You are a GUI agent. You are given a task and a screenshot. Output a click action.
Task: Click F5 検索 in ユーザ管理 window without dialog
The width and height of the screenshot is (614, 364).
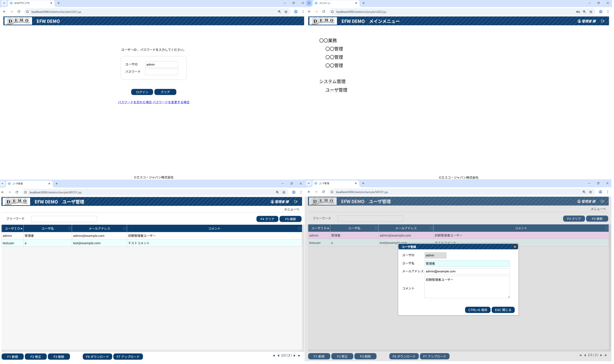click(291, 219)
